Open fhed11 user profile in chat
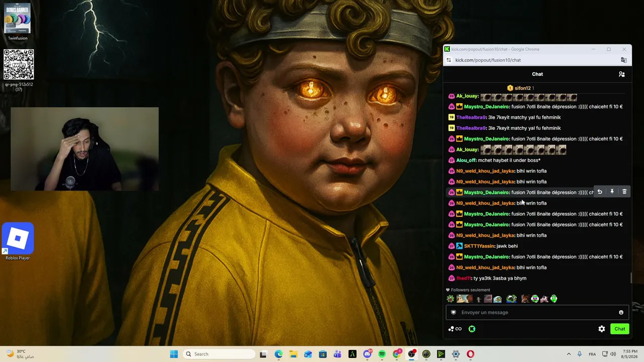 [463, 278]
